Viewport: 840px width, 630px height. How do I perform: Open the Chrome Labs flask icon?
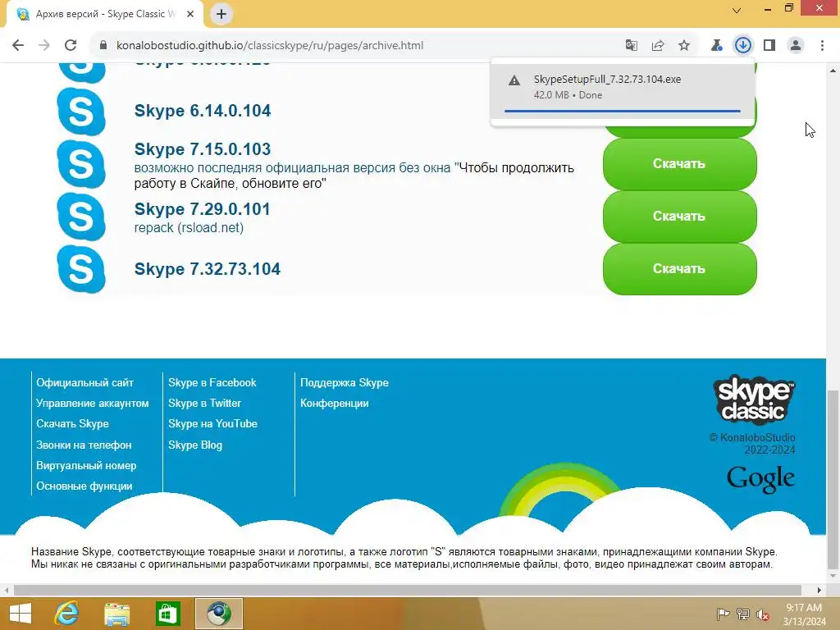(x=716, y=46)
